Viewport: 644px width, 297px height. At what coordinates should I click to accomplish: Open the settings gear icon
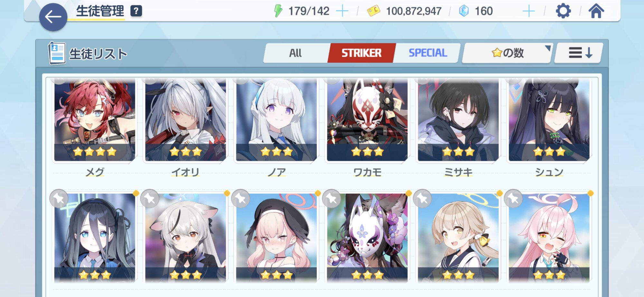pyautogui.click(x=563, y=11)
